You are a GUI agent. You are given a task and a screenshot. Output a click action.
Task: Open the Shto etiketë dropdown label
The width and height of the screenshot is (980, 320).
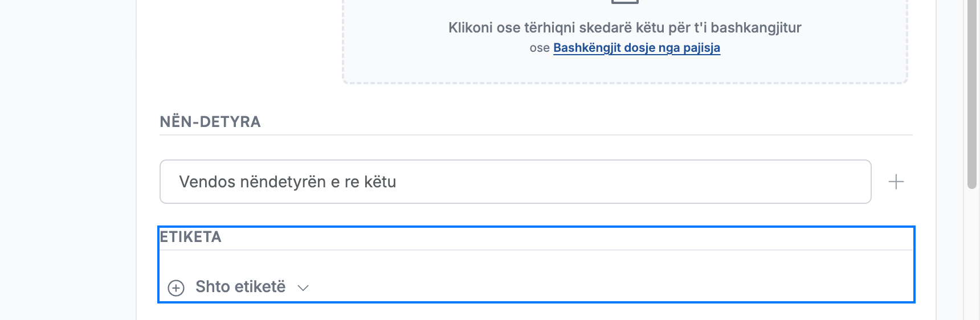tap(240, 286)
